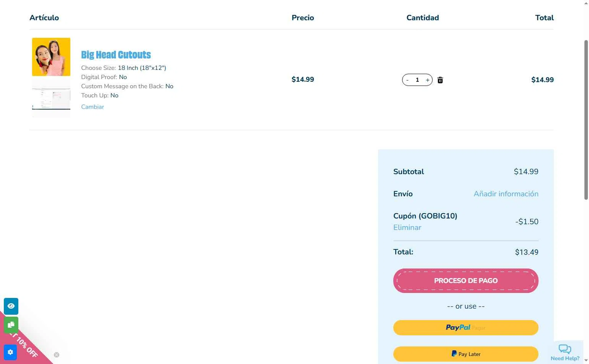589x364 pixels.
Task: Click the Cantidad column header
Action: [x=422, y=18]
